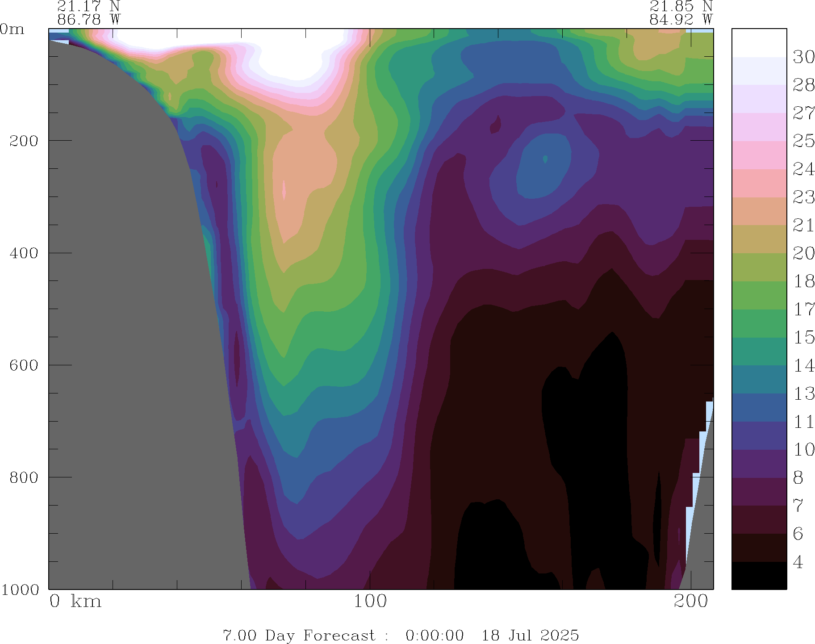Select the 100 distance axis label
This screenshot has height=644, width=815.
pos(370,602)
